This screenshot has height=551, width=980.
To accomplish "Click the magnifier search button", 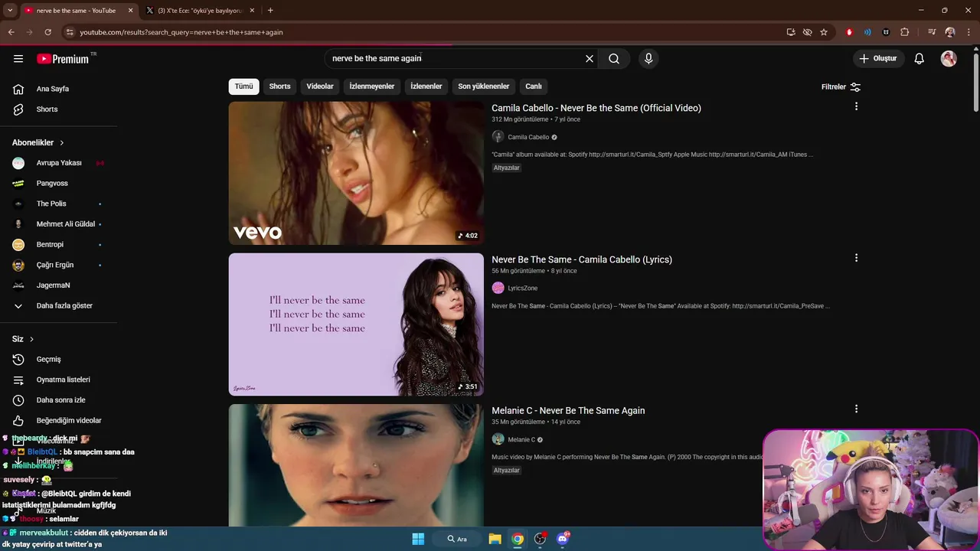I will point(614,59).
